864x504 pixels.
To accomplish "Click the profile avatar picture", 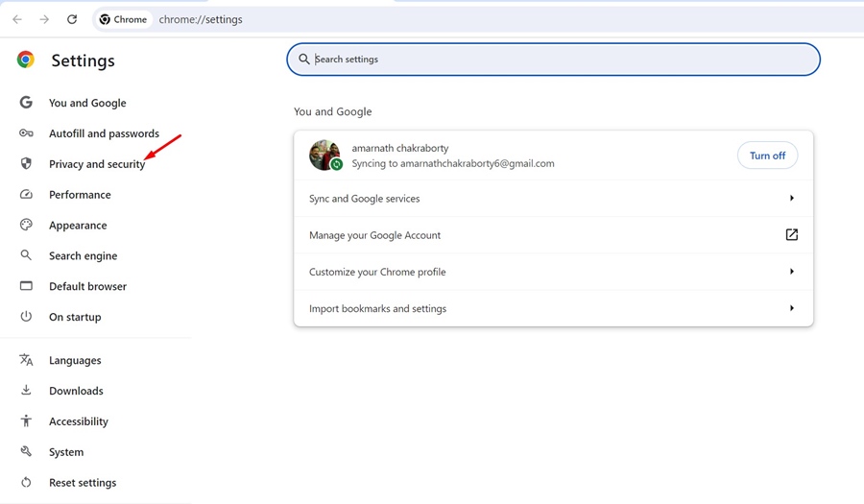I will click(x=324, y=155).
